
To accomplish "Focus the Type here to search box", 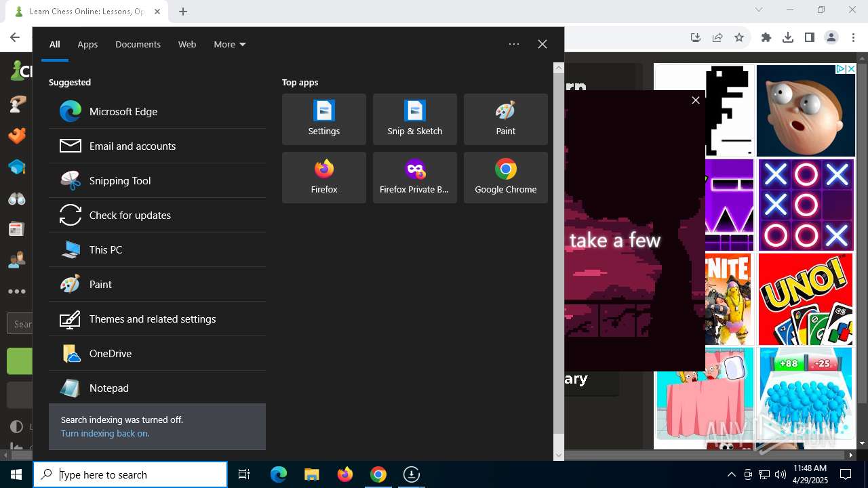I will tap(130, 474).
